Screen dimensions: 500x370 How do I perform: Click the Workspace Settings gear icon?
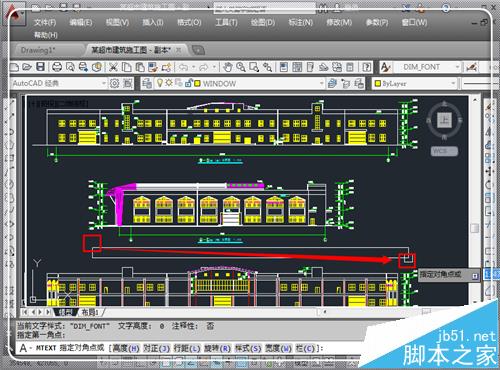point(114,83)
